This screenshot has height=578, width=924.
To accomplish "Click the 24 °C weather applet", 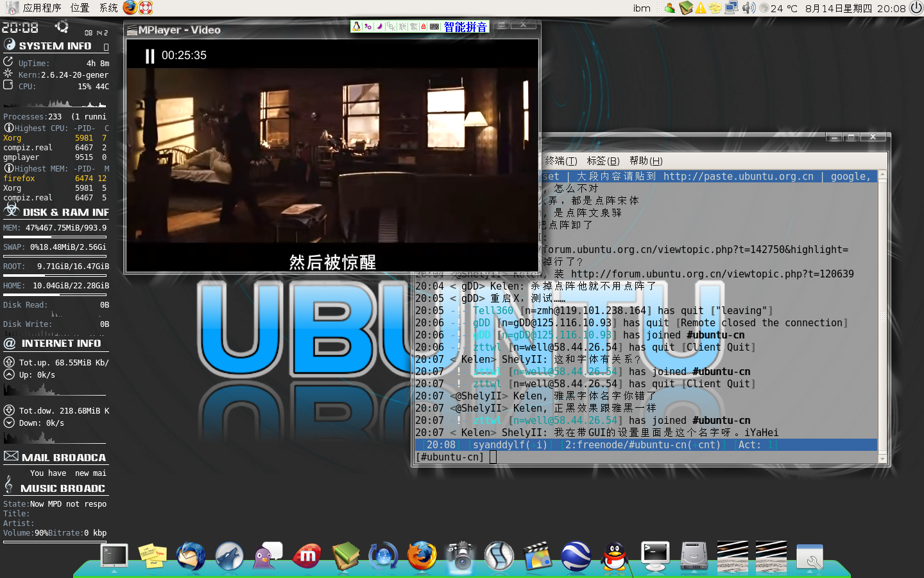I will (x=778, y=8).
